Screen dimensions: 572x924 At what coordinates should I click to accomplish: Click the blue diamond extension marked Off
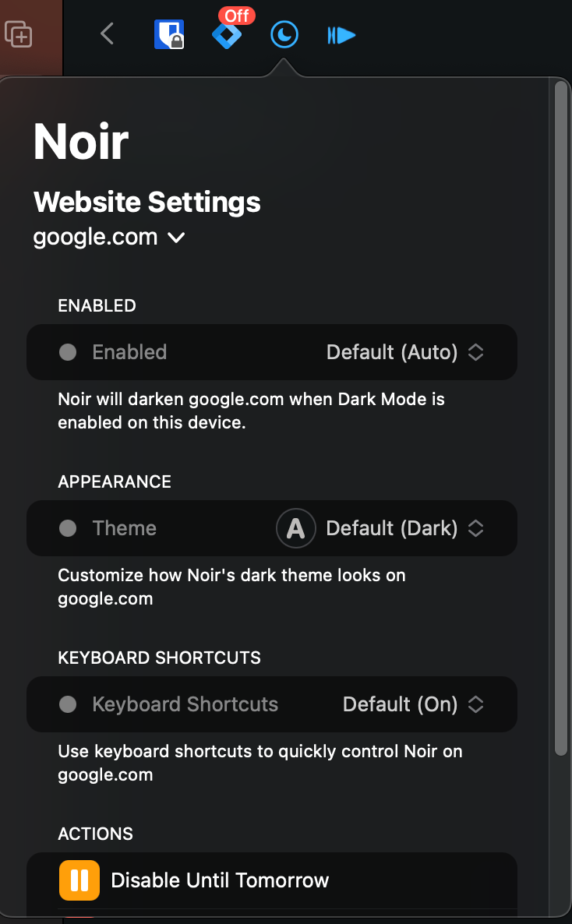coord(227,36)
